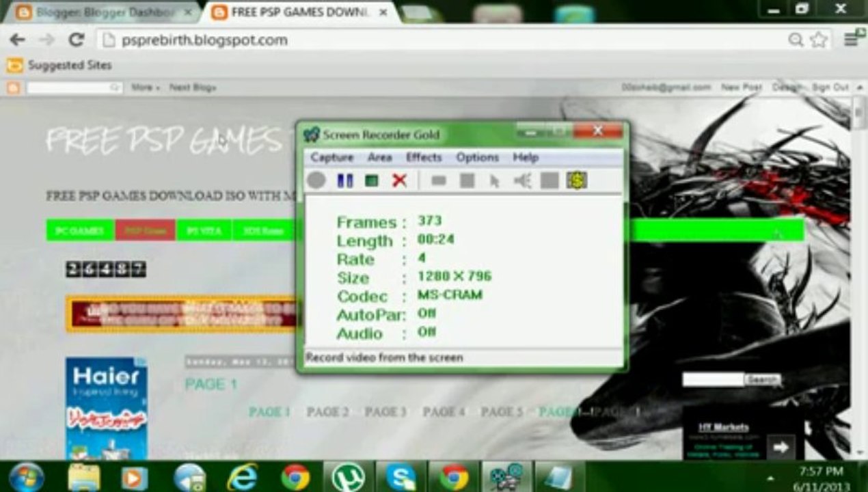
Task: Start recording with the round Record button
Action: [316, 180]
